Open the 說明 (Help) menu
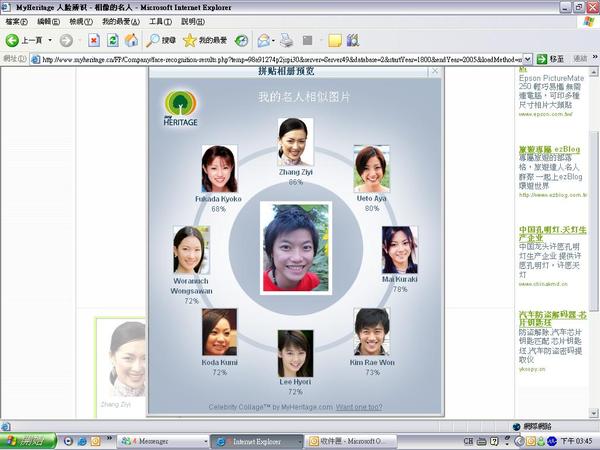 193,22
